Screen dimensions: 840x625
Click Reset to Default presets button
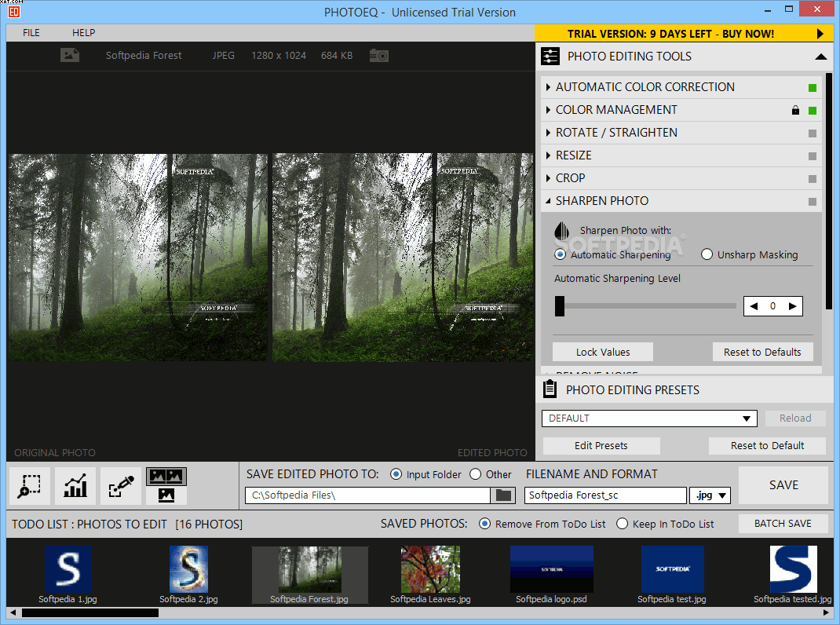click(x=767, y=445)
